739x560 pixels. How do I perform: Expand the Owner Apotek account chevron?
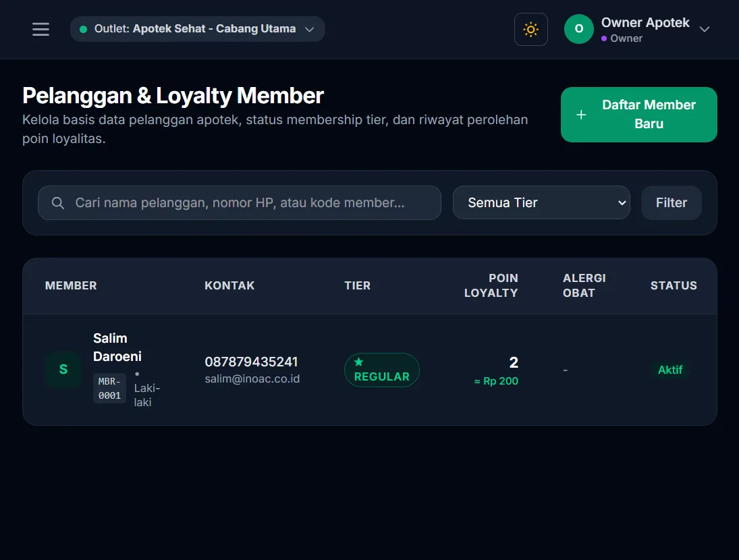[704, 29]
